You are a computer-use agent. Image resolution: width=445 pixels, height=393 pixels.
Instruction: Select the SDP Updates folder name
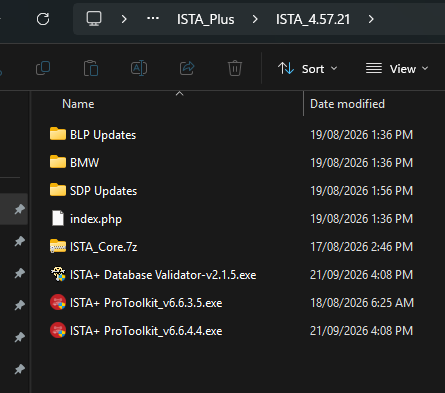tap(103, 191)
